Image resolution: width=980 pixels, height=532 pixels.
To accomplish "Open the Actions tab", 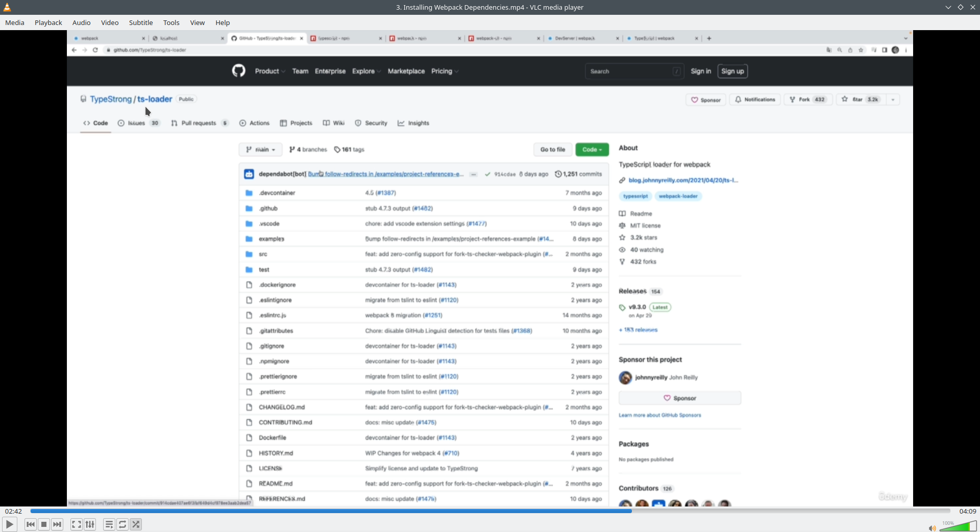I will click(x=254, y=123).
